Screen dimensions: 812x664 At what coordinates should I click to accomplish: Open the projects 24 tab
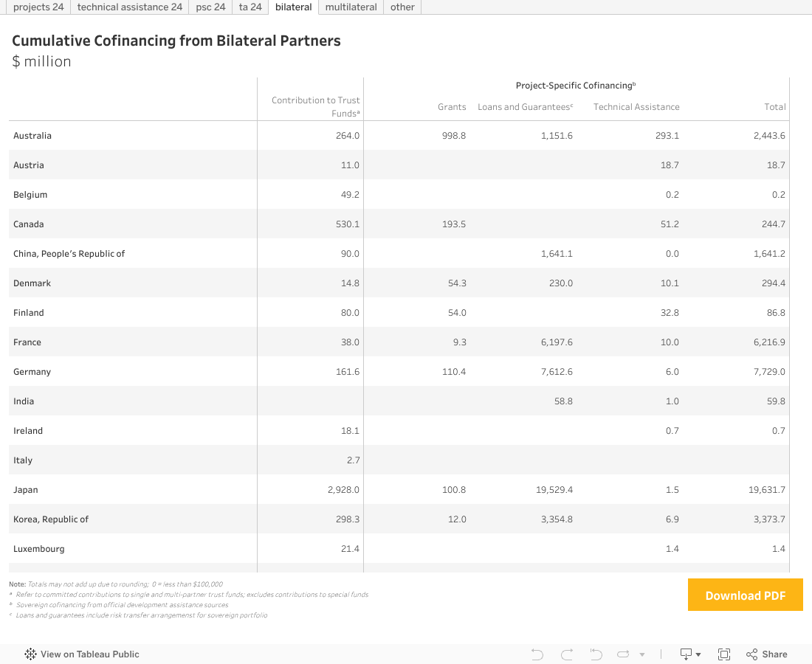click(38, 7)
